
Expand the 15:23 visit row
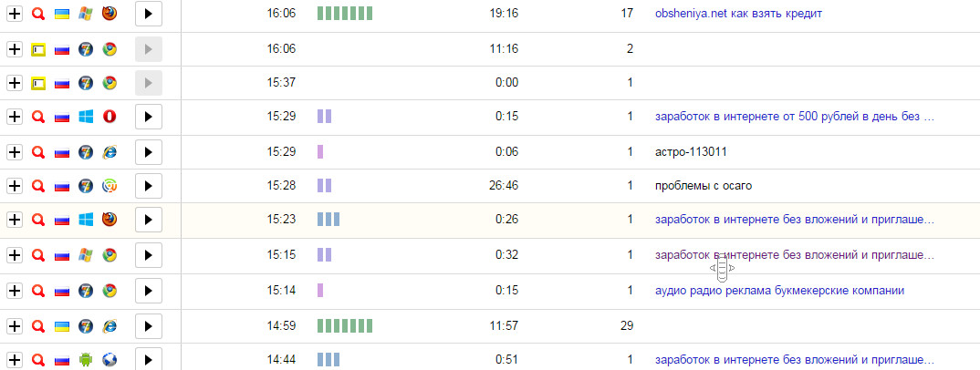point(15,220)
